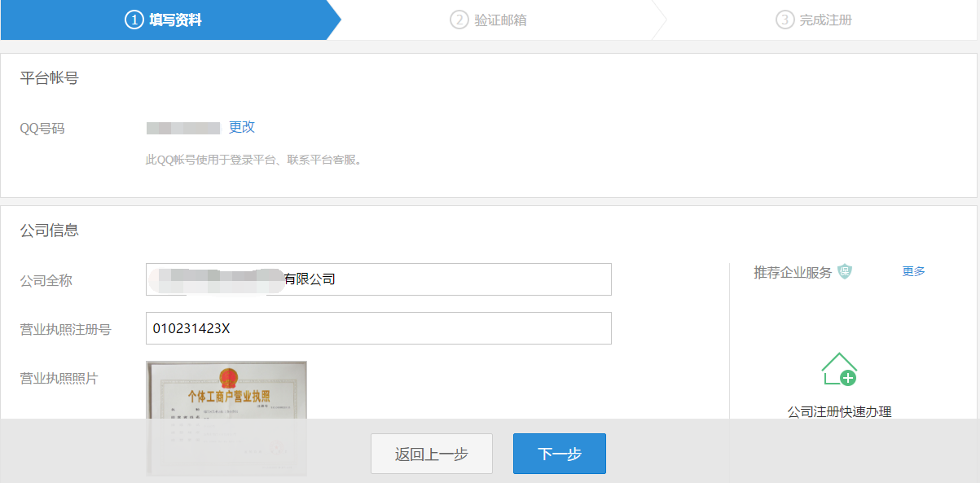Focus the 公司全称 input field
This screenshot has width=980, height=483.
tap(378, 279)
